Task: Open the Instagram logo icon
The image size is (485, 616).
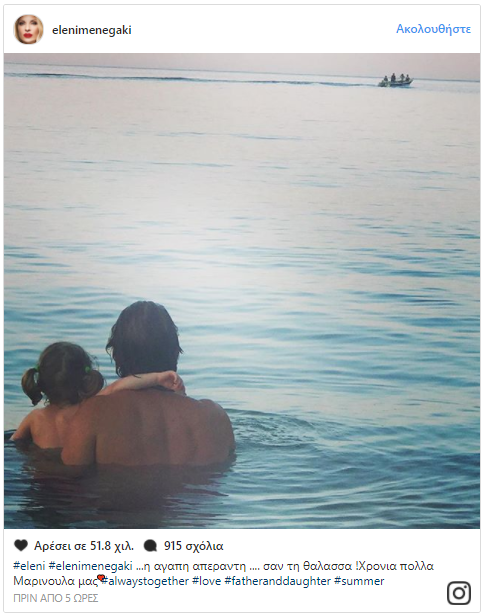Action: tap(459, 593)
